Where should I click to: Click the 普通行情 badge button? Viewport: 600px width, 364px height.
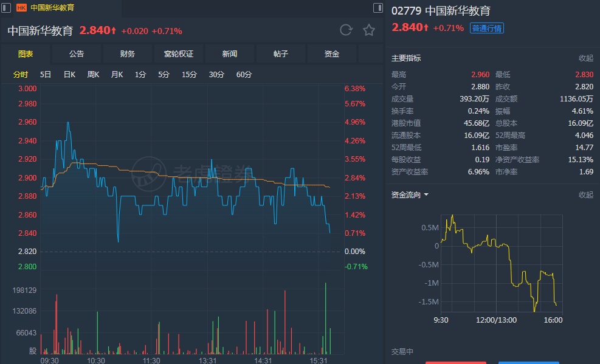(487, 29)
